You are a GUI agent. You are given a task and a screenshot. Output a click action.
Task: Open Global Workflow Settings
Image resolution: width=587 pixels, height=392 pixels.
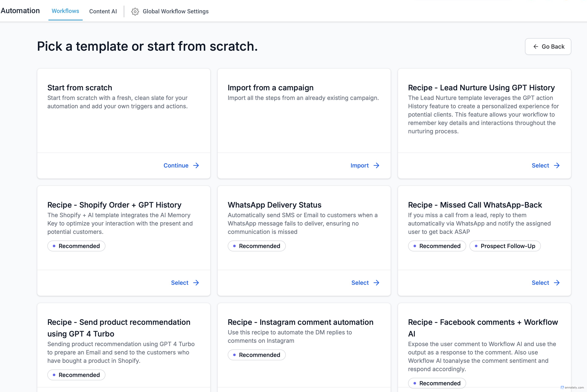[x=175, y=11]
